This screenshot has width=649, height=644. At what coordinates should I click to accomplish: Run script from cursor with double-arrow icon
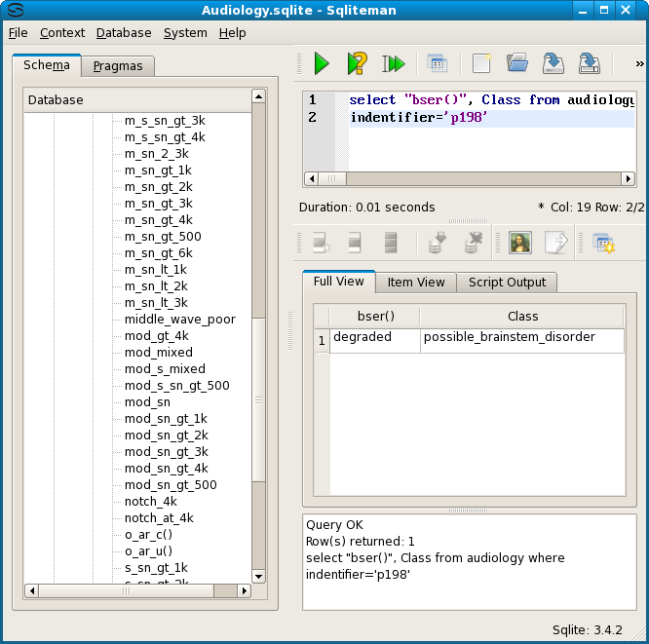tap(393, 64)
